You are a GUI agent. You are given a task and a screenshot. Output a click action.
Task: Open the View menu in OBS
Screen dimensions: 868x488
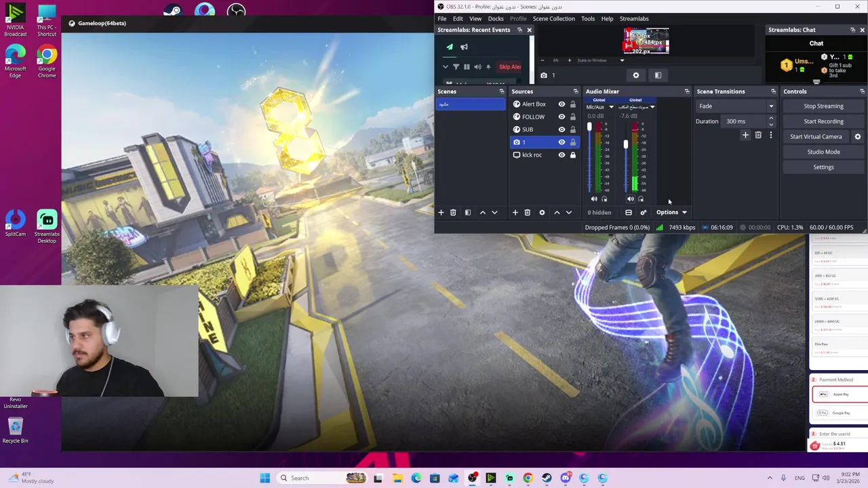(475, 19)
